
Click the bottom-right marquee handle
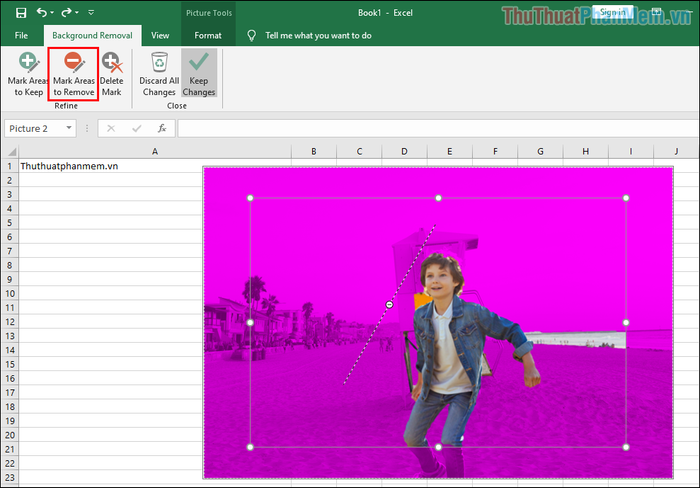pyautogui.click(x=626, y=447)
